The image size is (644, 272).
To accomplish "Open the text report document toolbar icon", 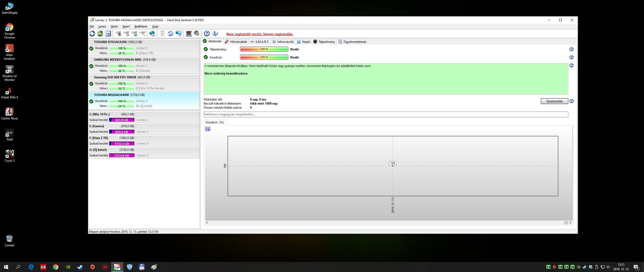I will [162, 33].
